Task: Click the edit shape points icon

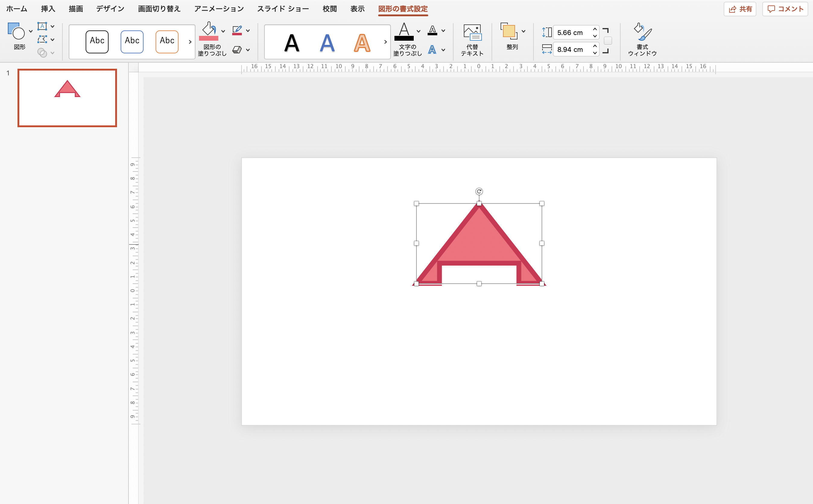Action: [x=42, y=39]
